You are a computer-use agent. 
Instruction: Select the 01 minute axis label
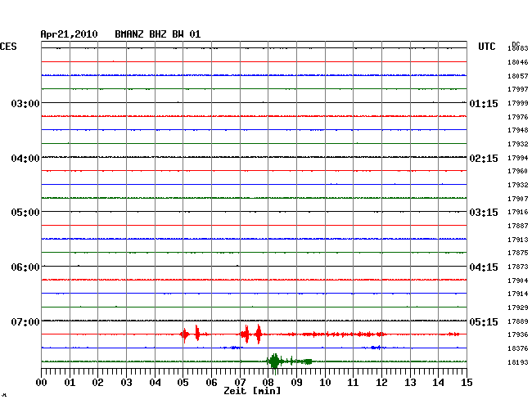tap(70, 383)
